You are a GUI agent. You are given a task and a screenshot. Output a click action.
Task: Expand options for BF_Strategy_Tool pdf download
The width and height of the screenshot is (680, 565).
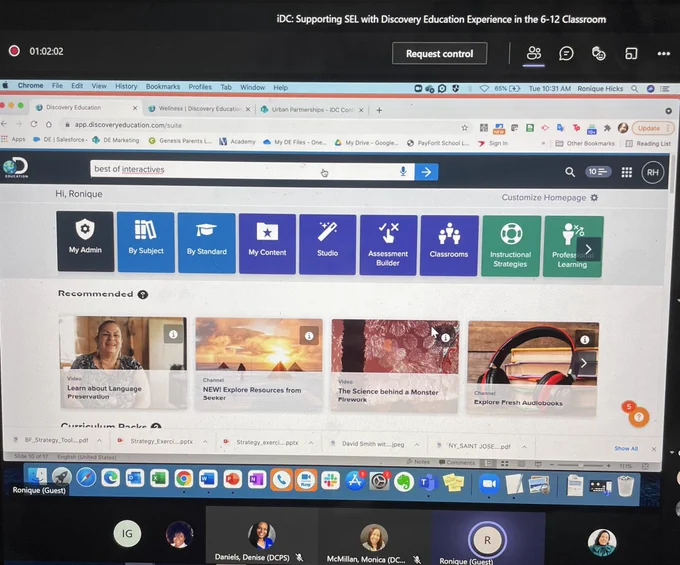99,440
